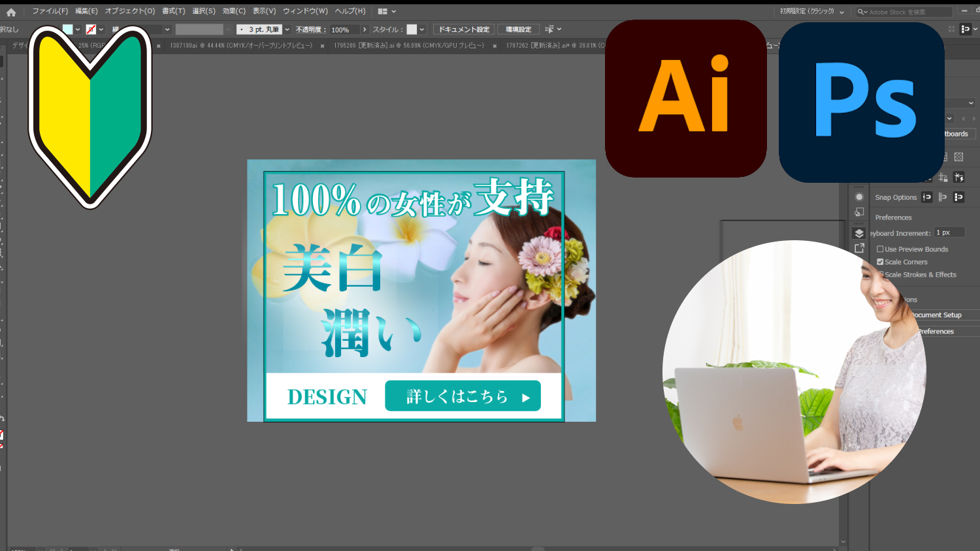Close the first document tab (25% RGB)
The height and width of the screenshot is (551, 980).
[158, 46]
